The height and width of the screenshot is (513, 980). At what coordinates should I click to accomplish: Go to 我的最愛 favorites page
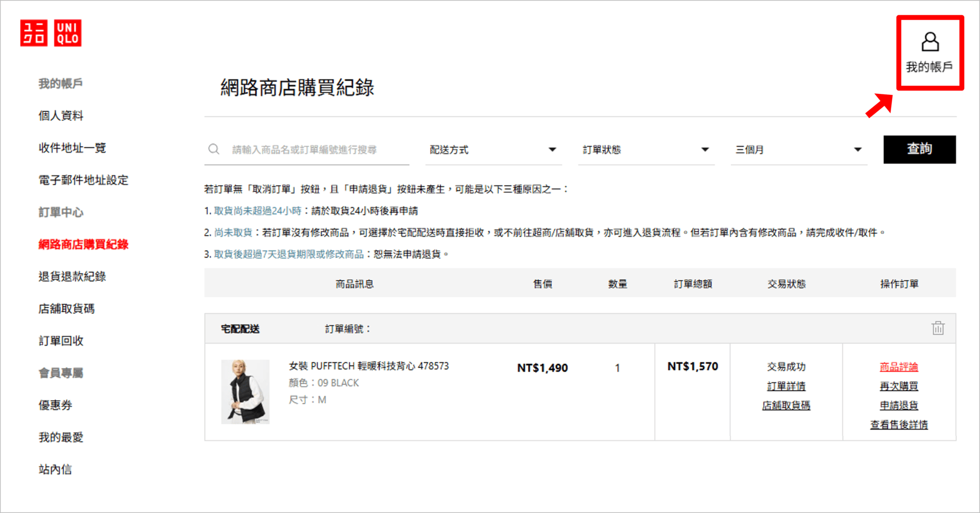click(61, 437)
